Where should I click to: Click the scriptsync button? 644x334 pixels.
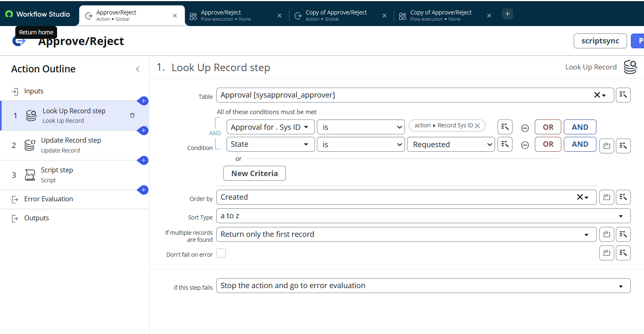pyautogui.click(x=600, y=41)
